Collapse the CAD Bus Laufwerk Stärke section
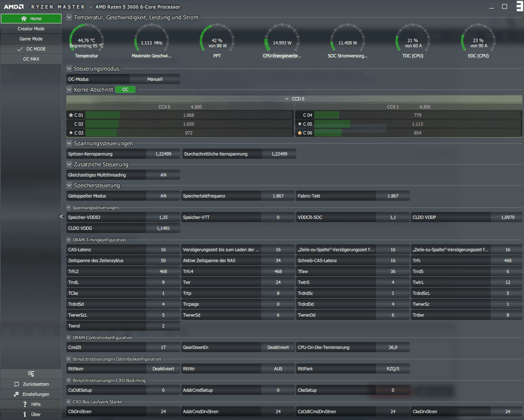The width and height of the screenshot is (524, 420). click(x=69, y=402)
